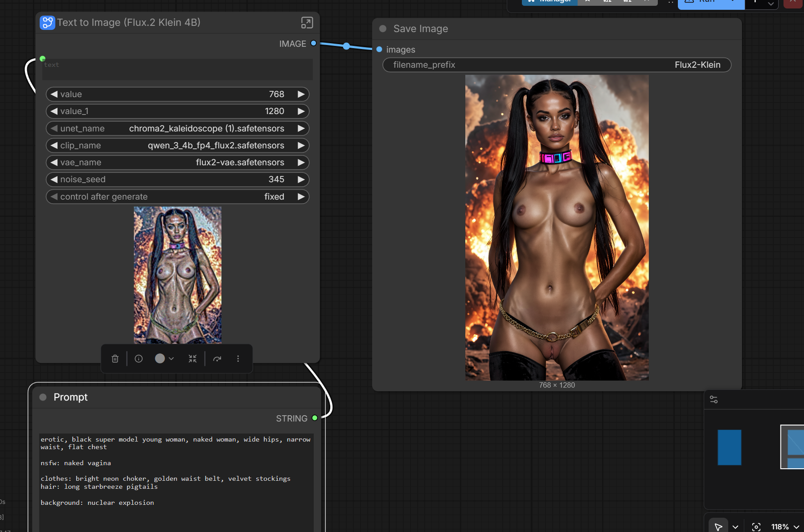
Task: Open the vae_name flux2-vae selector
Action: tap(177, 162)
